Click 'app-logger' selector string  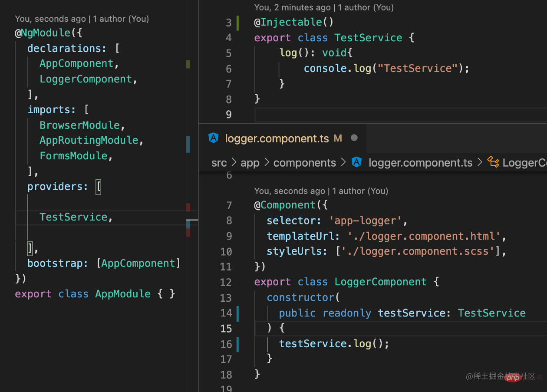tap(365, 221)
